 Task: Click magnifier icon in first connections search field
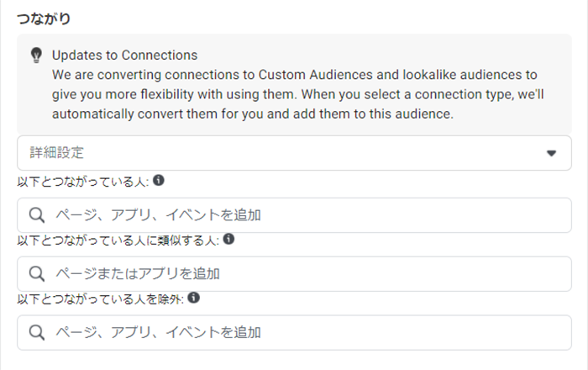pos(37,215)
